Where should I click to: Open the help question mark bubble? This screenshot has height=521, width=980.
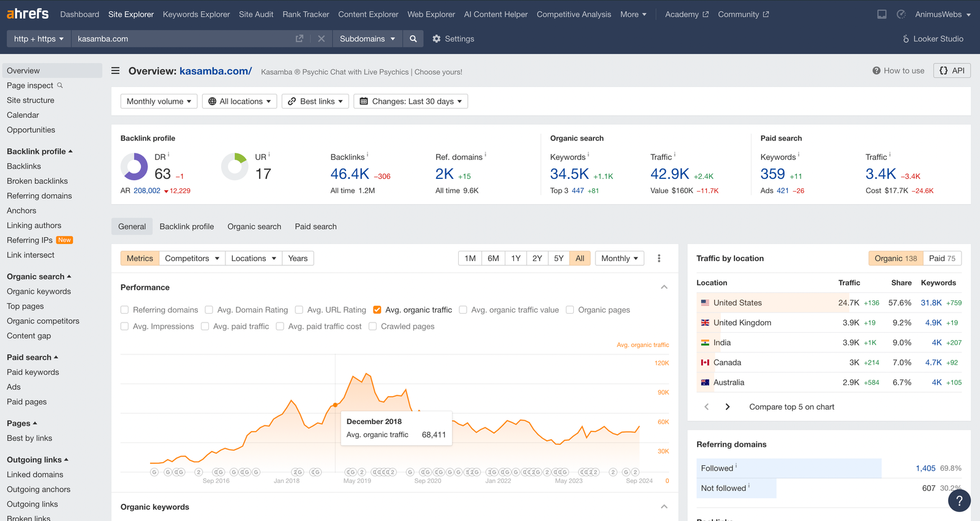(x=959, y=500)
